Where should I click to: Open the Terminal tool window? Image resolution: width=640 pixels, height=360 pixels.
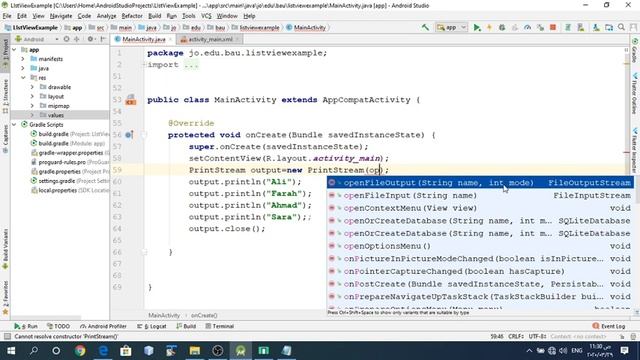click(220, 326)
